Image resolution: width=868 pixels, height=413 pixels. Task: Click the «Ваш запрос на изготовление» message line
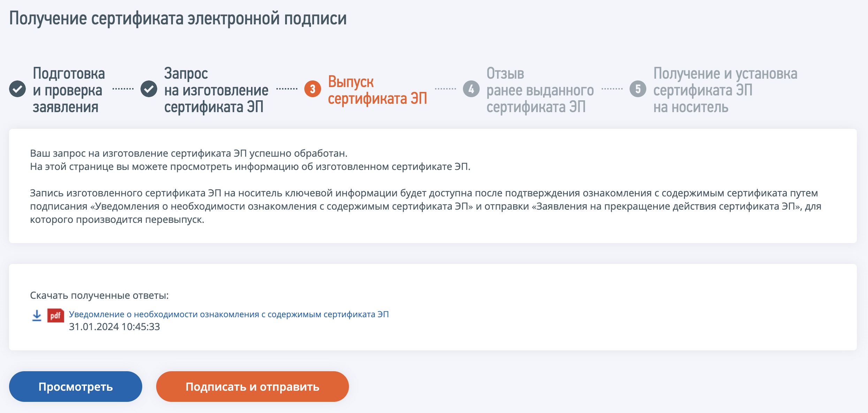(x=189, y=153)
